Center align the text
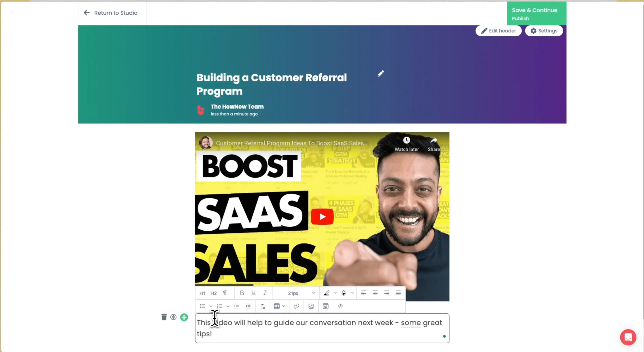644x352 pixels. coord(375,293)
